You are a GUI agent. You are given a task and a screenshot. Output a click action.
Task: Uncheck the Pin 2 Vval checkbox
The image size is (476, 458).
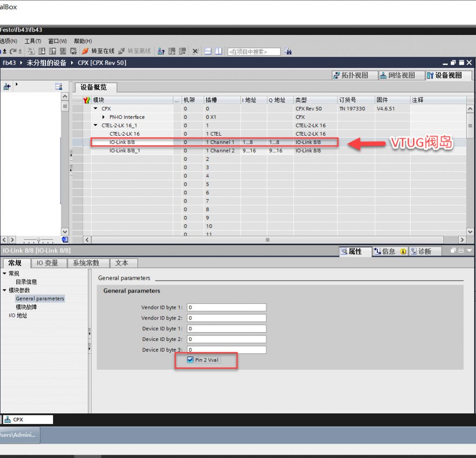[190, 360]
